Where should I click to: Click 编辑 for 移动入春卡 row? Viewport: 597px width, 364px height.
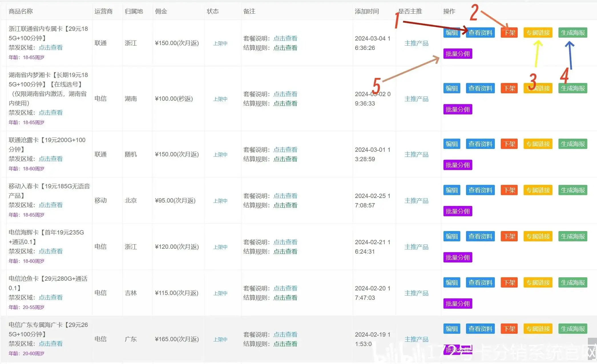452,190
